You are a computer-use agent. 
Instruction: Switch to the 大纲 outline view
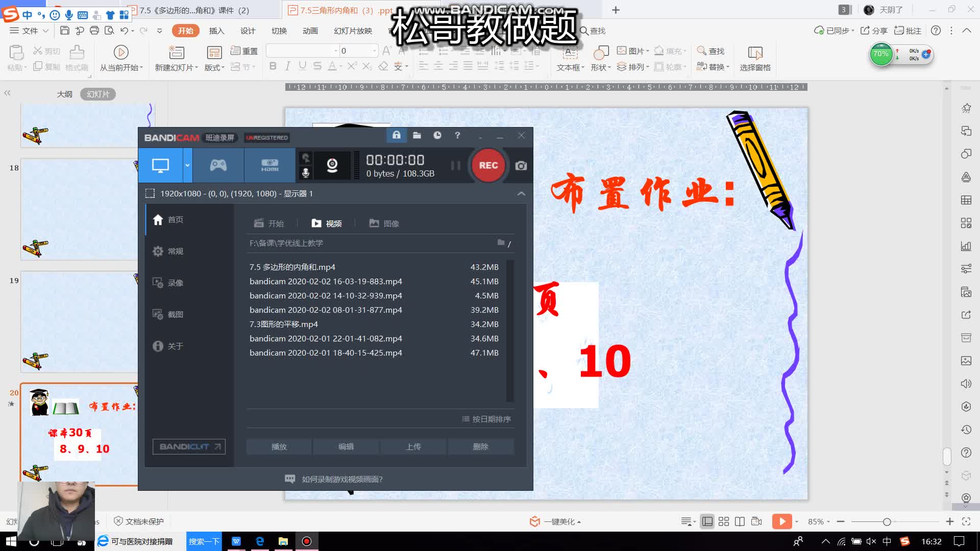pyautogui.click(x=64, y=94)
